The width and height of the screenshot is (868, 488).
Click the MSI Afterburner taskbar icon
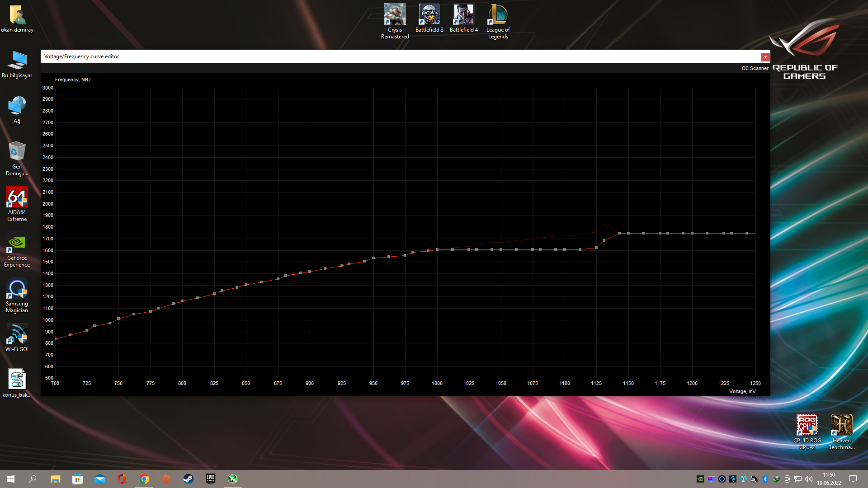pyautogui.click(x=233, y=479)
